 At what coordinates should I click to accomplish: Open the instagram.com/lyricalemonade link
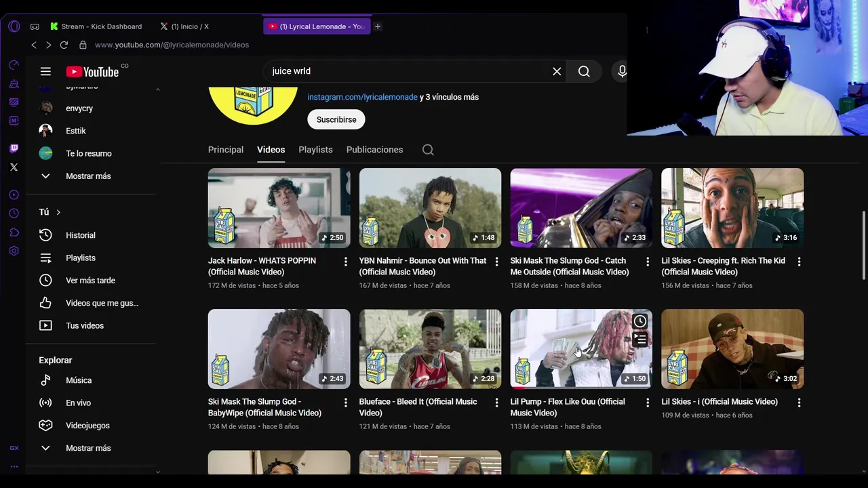[x=362, y=97]
